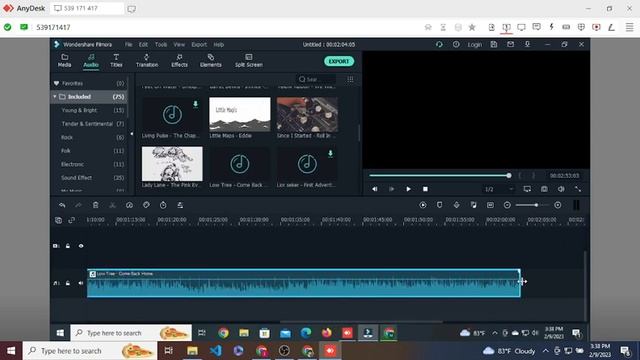The width and height of the screenshot is (640, 360).
Task: Delete selected clip with trash icon
Action: [96, 205]
